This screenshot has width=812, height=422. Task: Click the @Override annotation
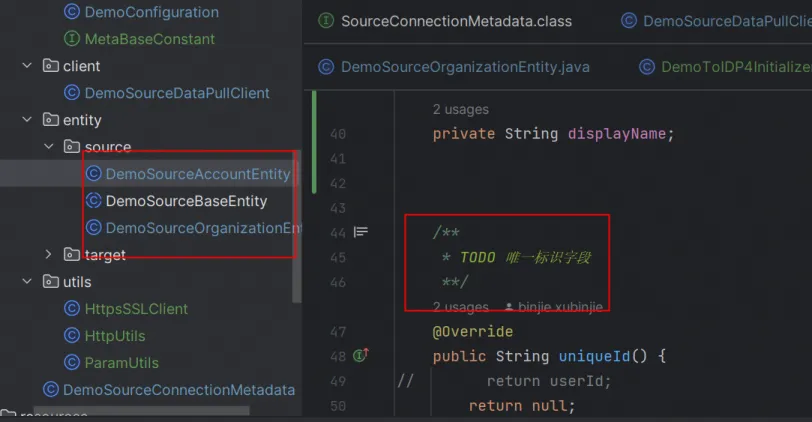[473, 331]
